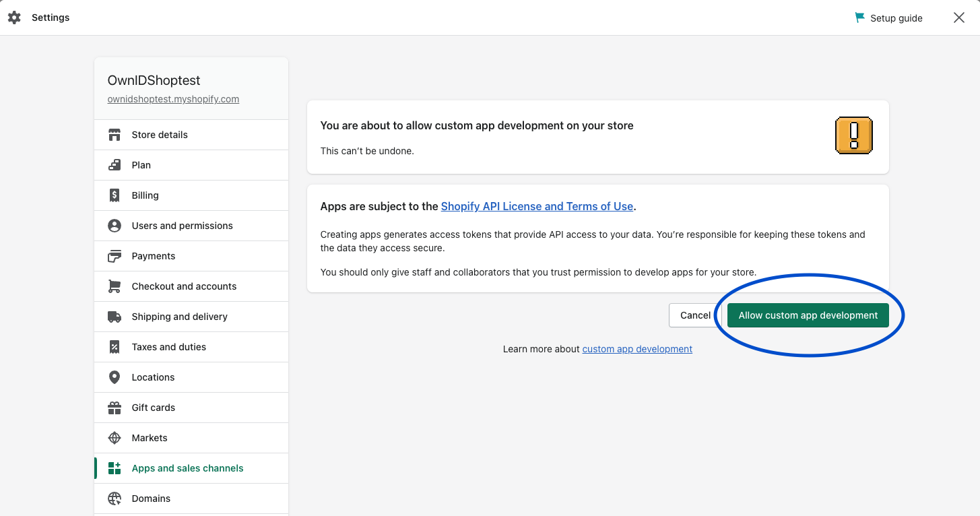Click the Billing dollar icon
This screenshot has width=980, height=516.
[x=114, y=195]
